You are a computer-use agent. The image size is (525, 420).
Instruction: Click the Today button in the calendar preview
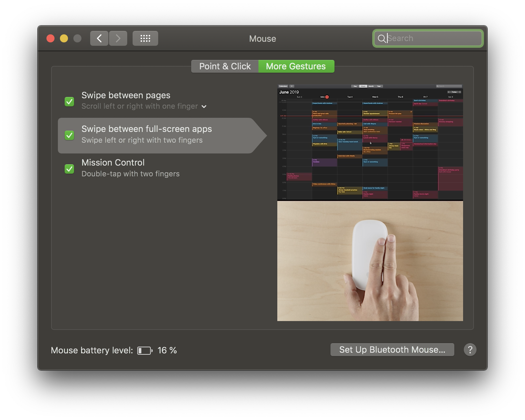pos(454,92)
